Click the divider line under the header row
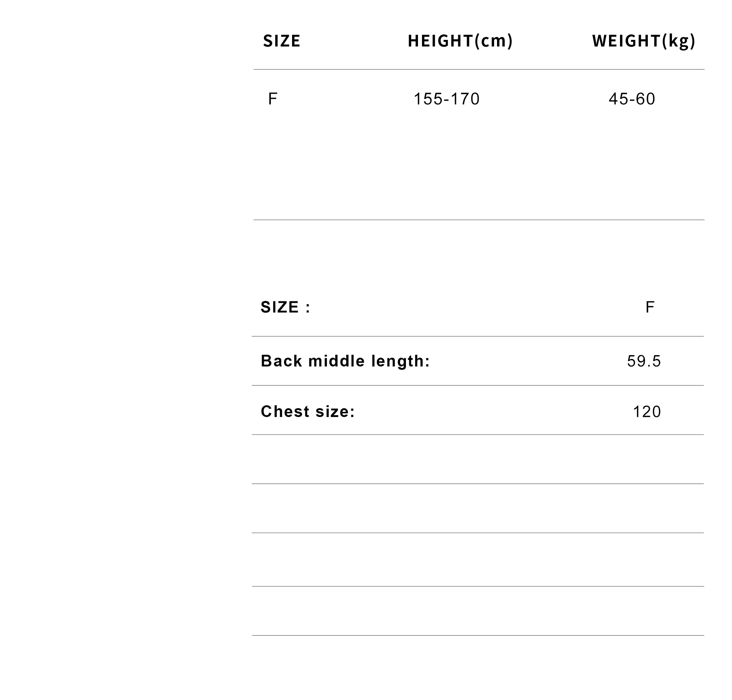The width and height of the screenshot is (732, 700). click(479, 70)
